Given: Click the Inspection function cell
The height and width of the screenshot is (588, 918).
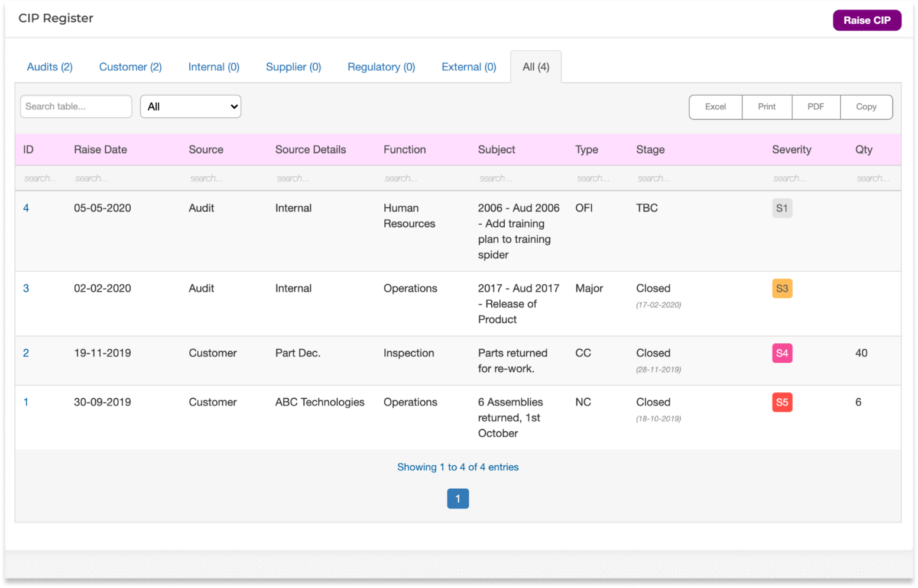Looking at the screenshot, I should [x=408, y=353].
